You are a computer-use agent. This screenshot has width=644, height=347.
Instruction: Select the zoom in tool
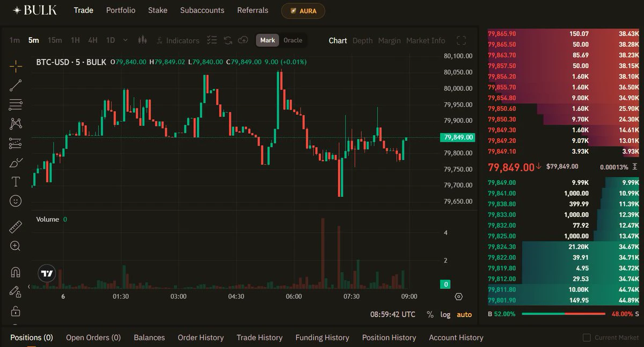click(16, 246)
